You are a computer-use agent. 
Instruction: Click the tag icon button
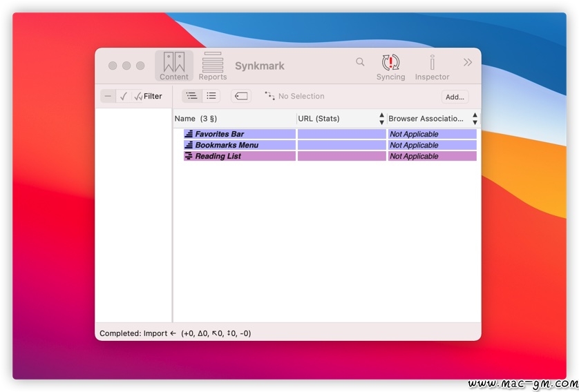click(241, 96)
